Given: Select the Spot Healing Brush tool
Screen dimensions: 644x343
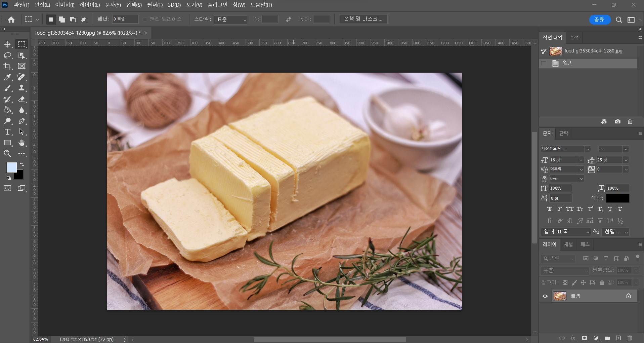Looking at the screenshot, I should pos(22,77).
